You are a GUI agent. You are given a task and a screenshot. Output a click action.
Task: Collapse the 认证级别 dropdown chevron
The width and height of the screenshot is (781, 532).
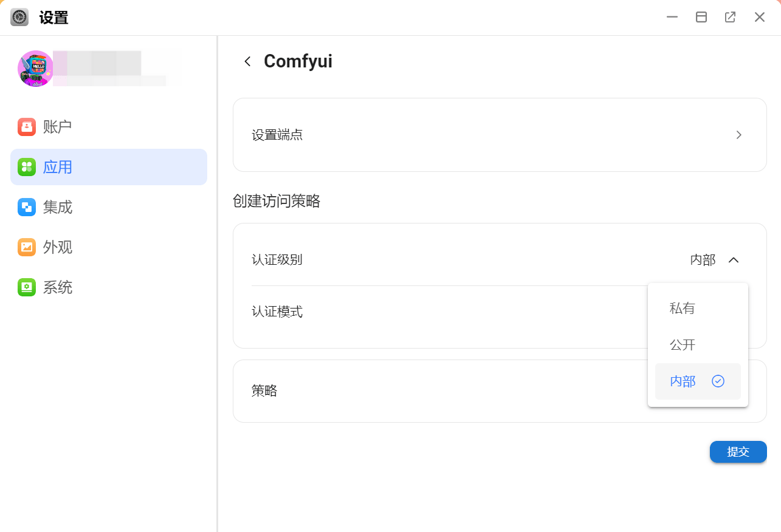click(734, 259)
